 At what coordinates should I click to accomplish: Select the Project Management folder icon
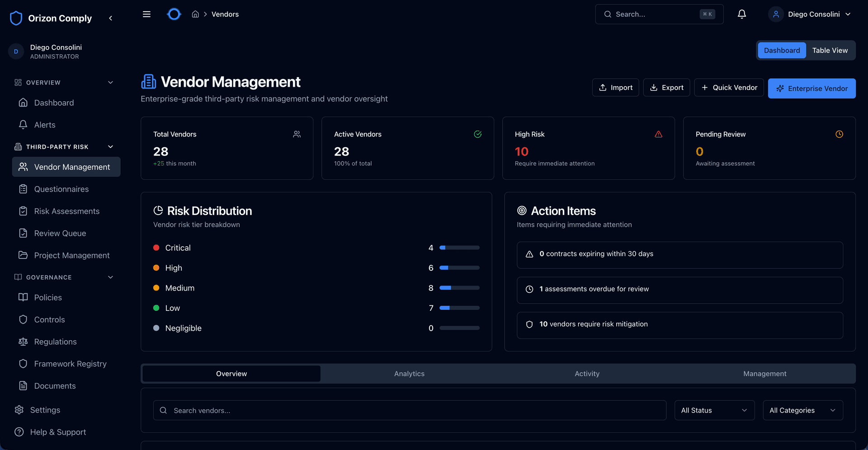point(23,255)
